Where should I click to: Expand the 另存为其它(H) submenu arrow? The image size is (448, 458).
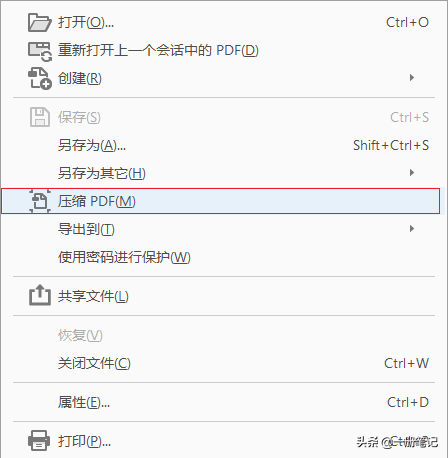[412, 173]
